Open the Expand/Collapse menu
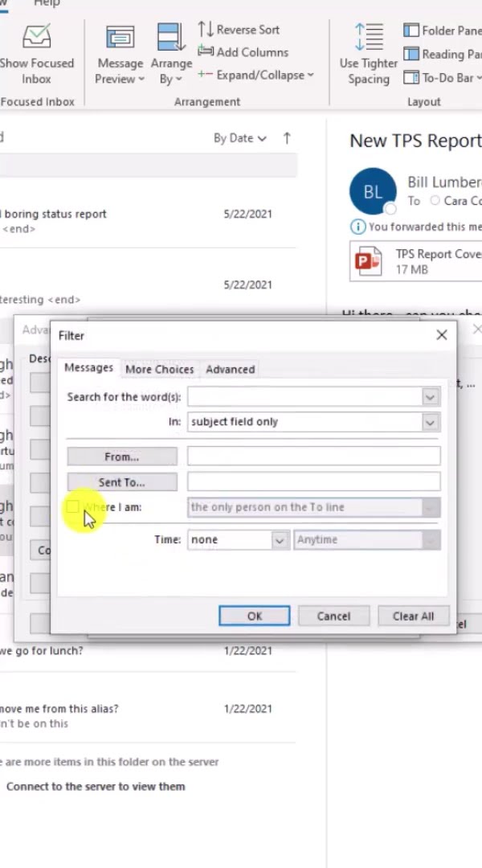Image resolution: width=482 pixels, height=868 pixels. (x=255, y=75)
